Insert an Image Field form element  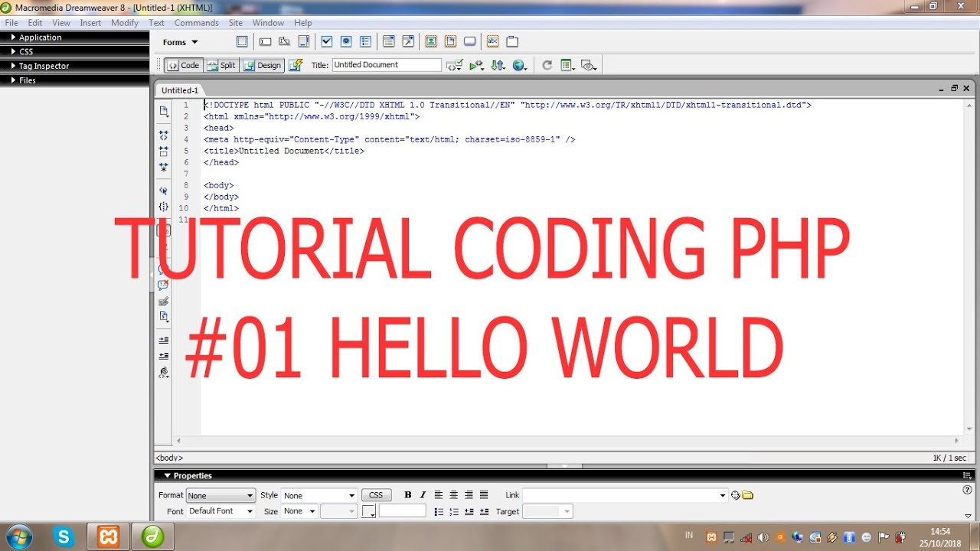pyautogui.click(x=431, y=42)
